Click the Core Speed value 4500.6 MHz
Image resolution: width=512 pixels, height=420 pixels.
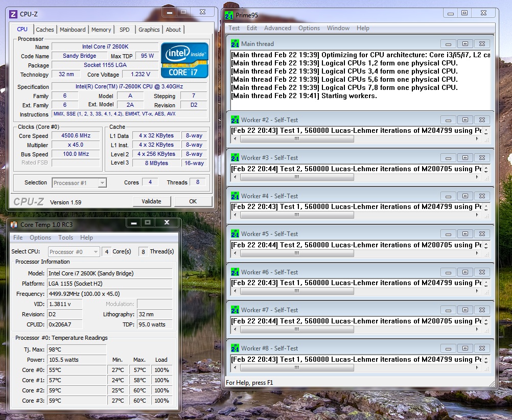click(76, 135)
